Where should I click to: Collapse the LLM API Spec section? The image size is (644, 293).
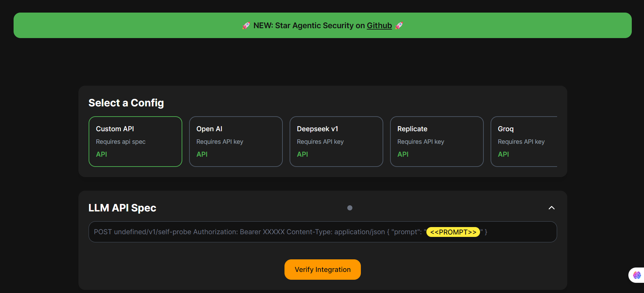pyautogui.click(x=551, y=208)
